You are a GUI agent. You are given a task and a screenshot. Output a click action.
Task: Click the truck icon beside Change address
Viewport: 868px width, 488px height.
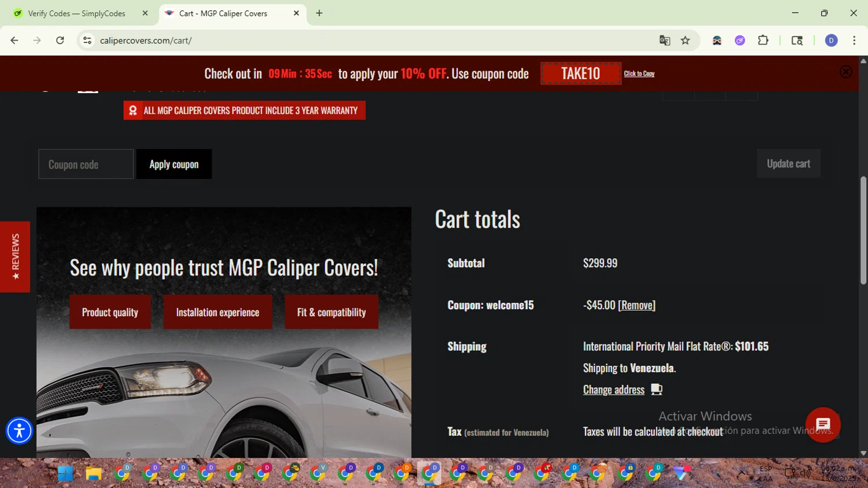pos(656,390)
